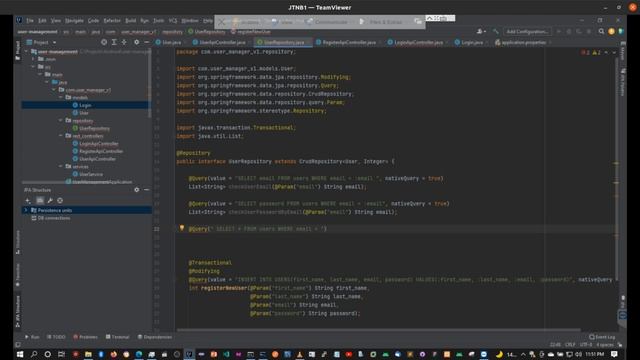Open the TODO tool window
Viewport: 640px width, 360px height.
point(56,337)
